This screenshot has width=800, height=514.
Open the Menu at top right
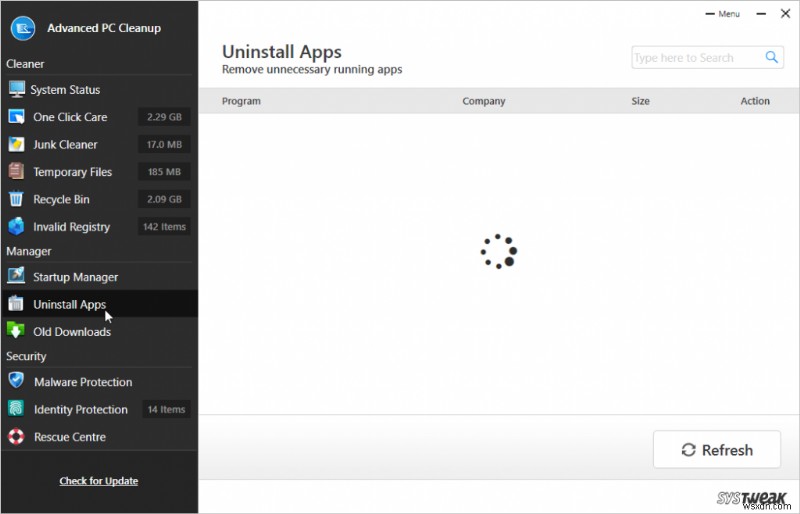click(722, 14)
